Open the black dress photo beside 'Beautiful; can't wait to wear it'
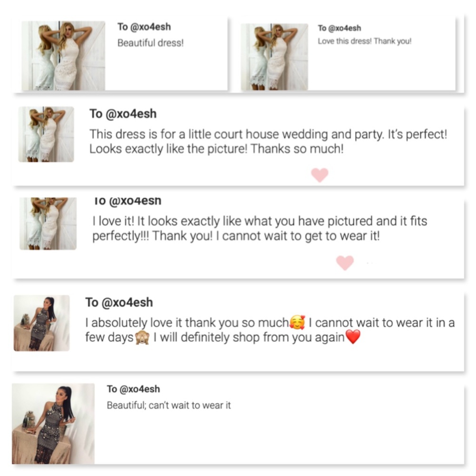This screenshot has width=476, height=476. [x=53, y=424]
